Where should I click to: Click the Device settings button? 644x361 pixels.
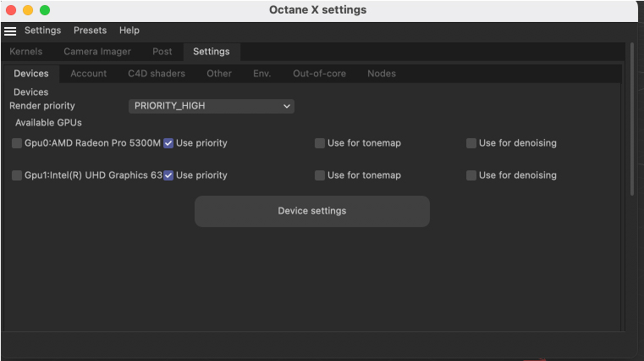tap(312, 211)
